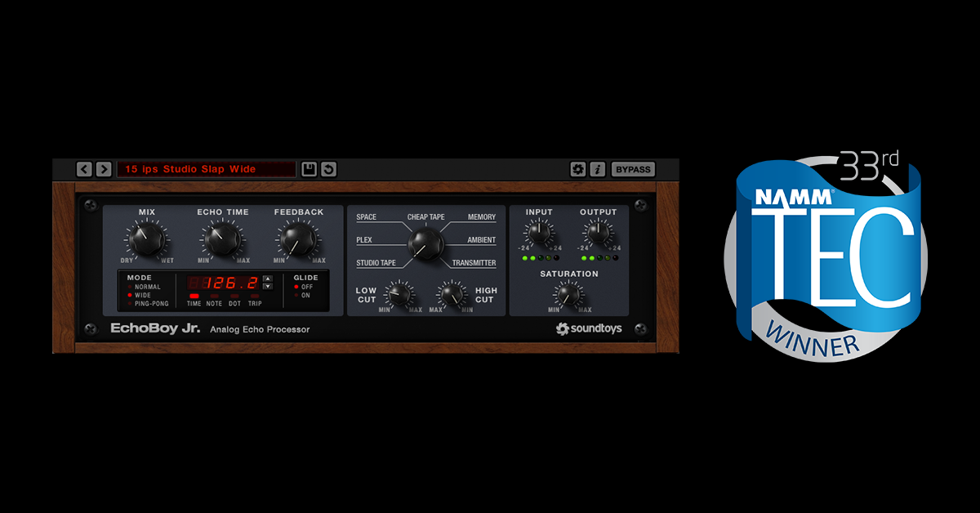
Task: Choose the MEMORY echo style
Action: (482, 217)
